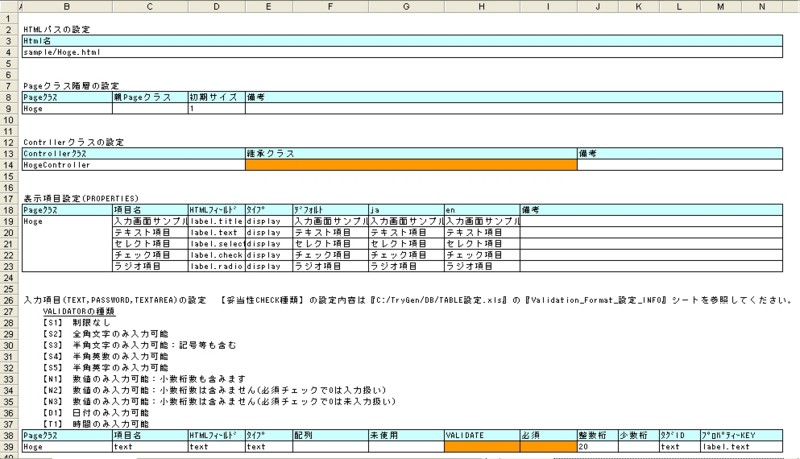Click the ja column header cell

coord(407,210)
